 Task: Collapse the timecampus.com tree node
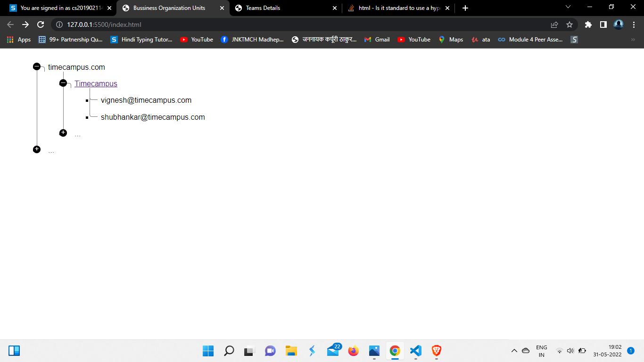coord(36,67)
